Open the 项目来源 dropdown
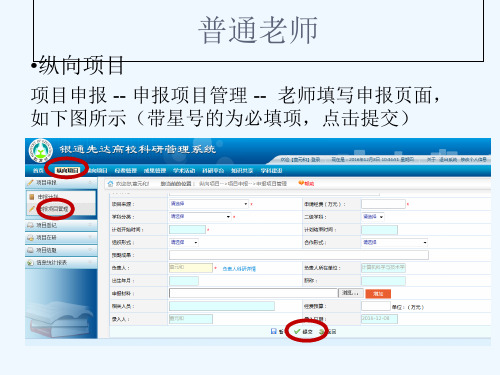This screenshot has height=375, width=500. [x=209, y=204]
